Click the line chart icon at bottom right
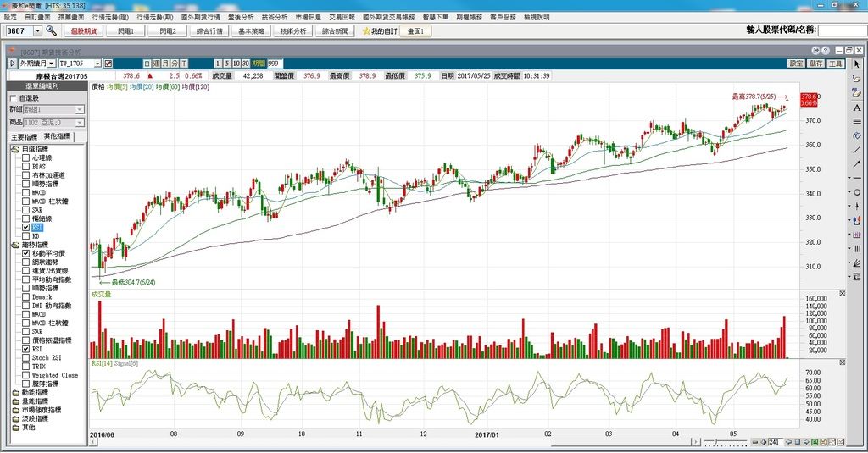868x453 pixels. point(832,442)
